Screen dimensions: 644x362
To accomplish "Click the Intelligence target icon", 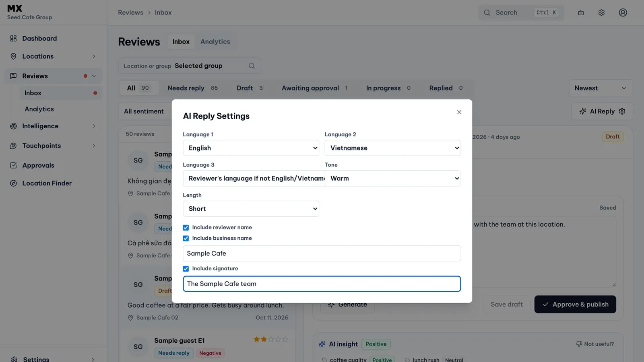I will (13, 126).
